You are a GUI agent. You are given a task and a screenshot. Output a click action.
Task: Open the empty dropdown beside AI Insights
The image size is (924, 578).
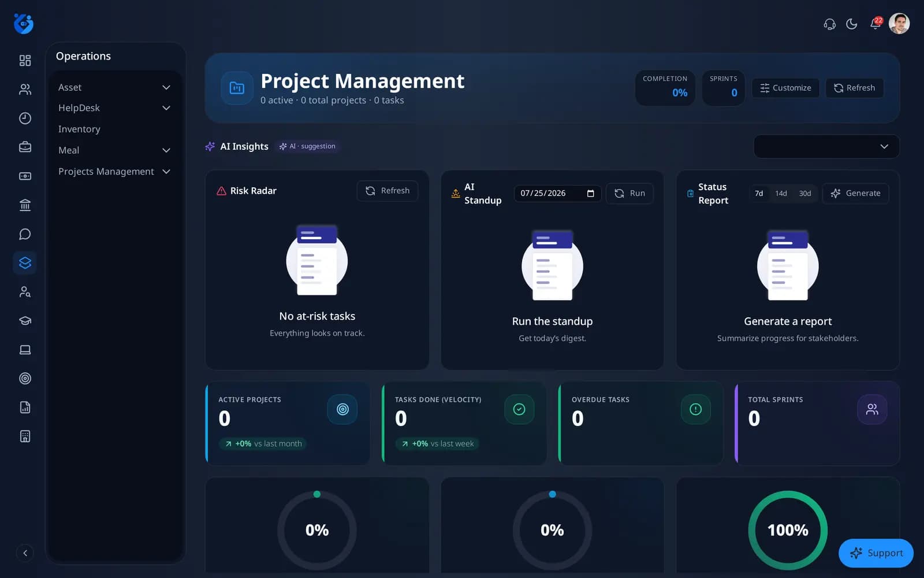click(x=826, y=146)
